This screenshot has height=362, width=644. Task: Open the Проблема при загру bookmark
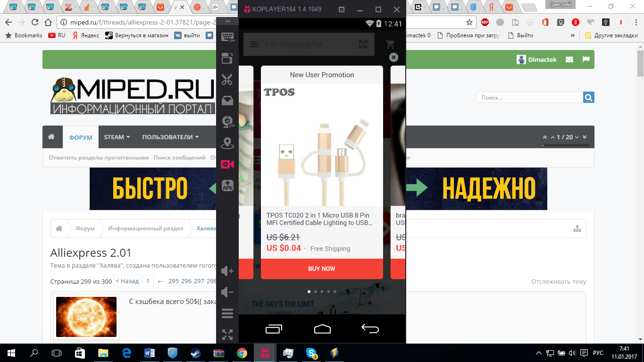click(x=469, y=35)
